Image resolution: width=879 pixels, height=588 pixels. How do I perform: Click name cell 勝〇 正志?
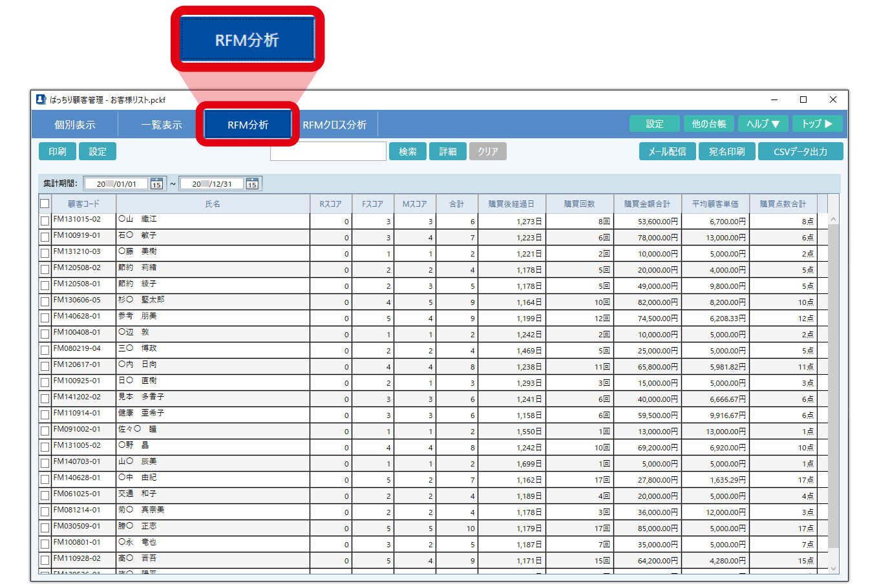[x=213, y=527]
